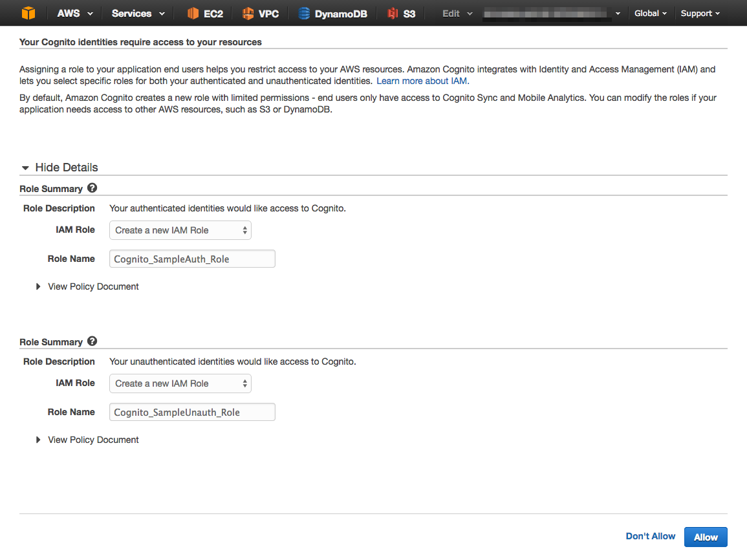Click the Allow button
Image resolution: width=747 pixels, height=560 pixels.
click(x=705, y=536)
